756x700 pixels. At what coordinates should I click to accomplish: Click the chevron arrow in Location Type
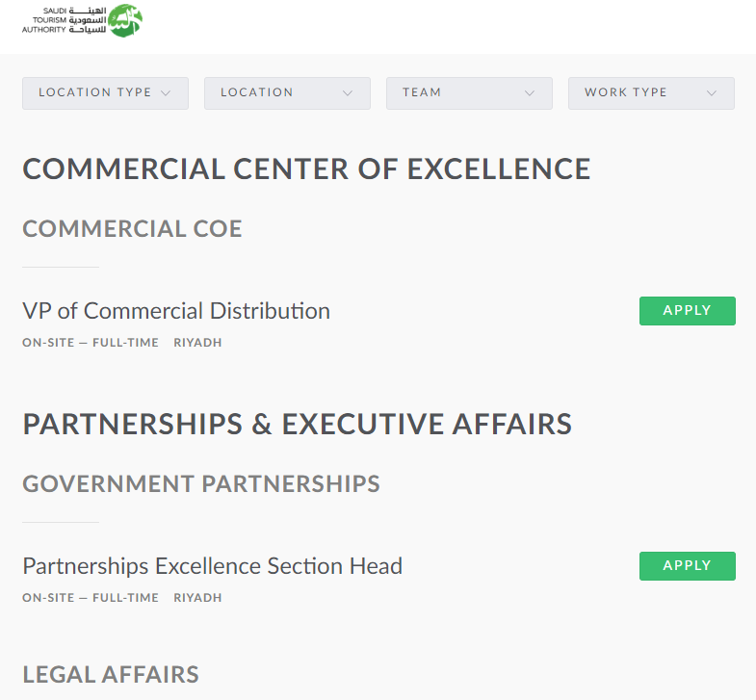click(166, 93)
